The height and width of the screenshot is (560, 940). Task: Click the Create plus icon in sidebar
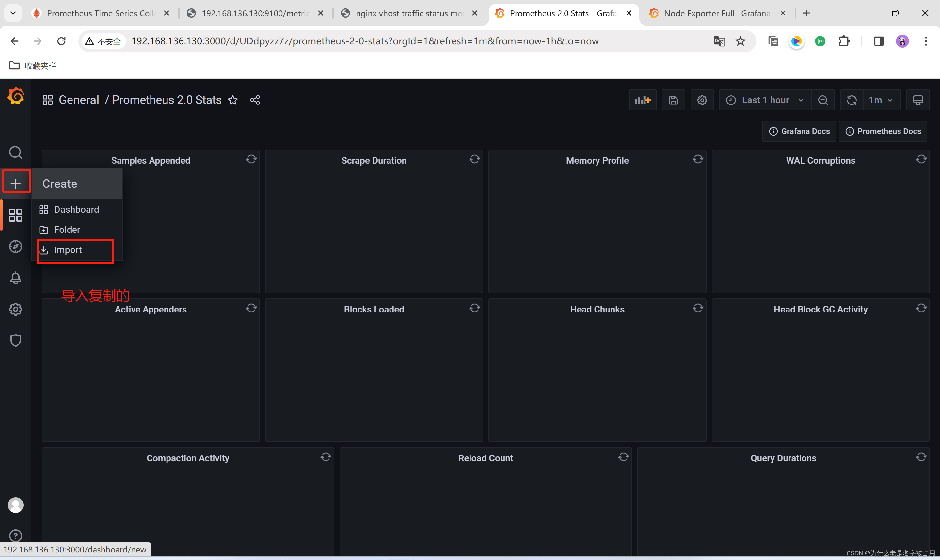pyautogui.click(x=15, y=184)
